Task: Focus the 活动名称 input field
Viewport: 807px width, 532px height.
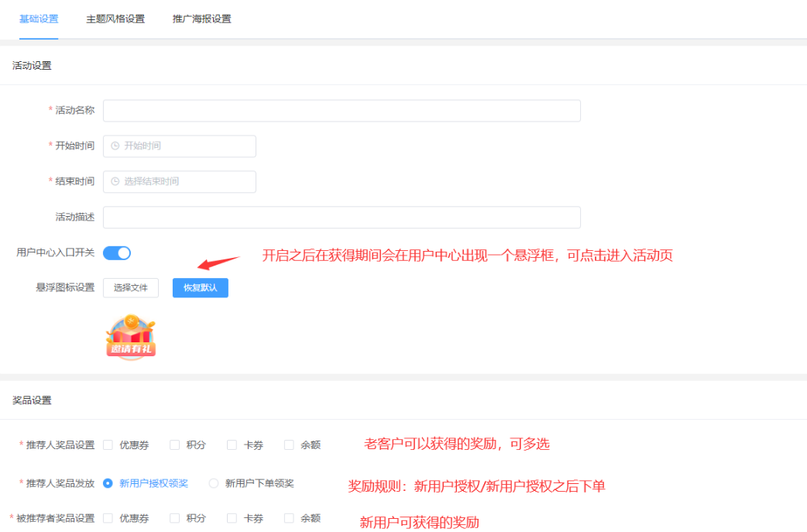Action: pos(342,111)
